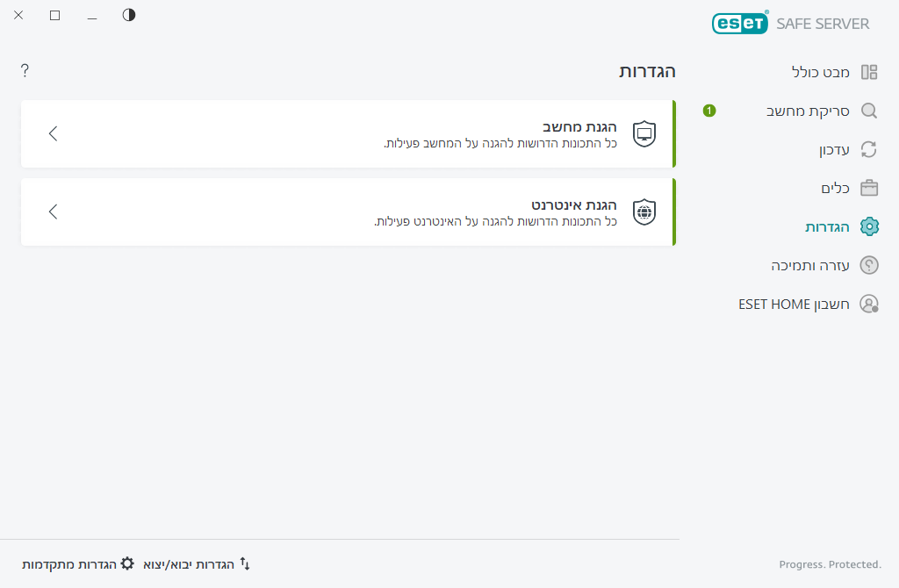The width and height of the screenshot is (899, 588).
Task: Switch to the הגדרות section
Action: click(x=826, y=226)
